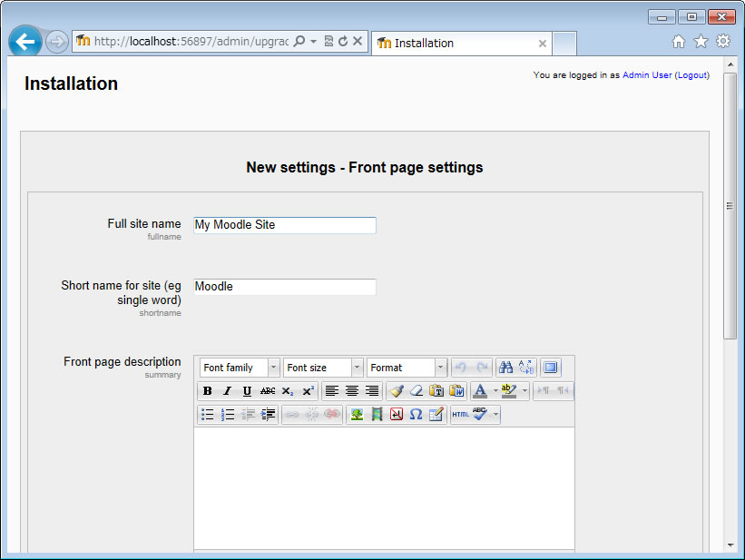Screen dimensions: 745x560
Task: Open the Format dropdown
Action: 407,368
